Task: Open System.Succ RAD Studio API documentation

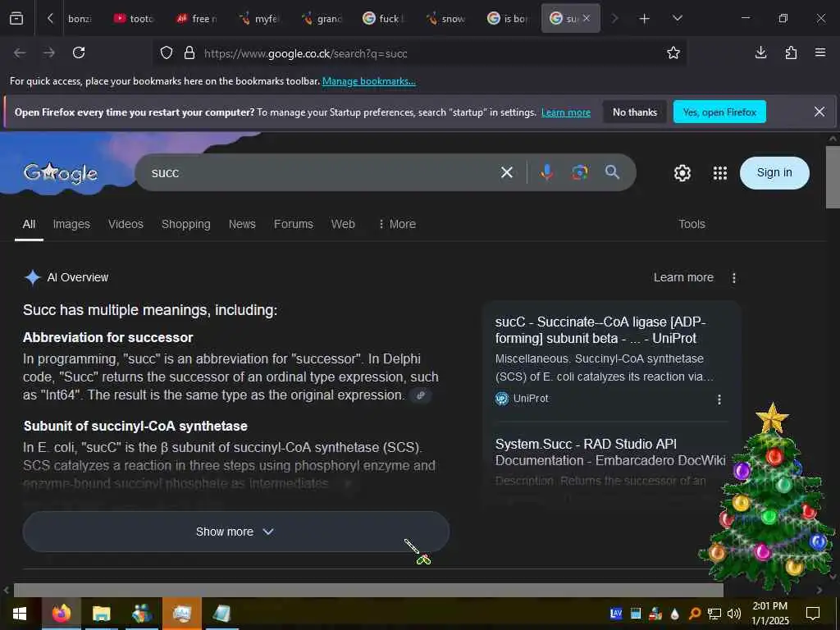Action: point(610,452)
